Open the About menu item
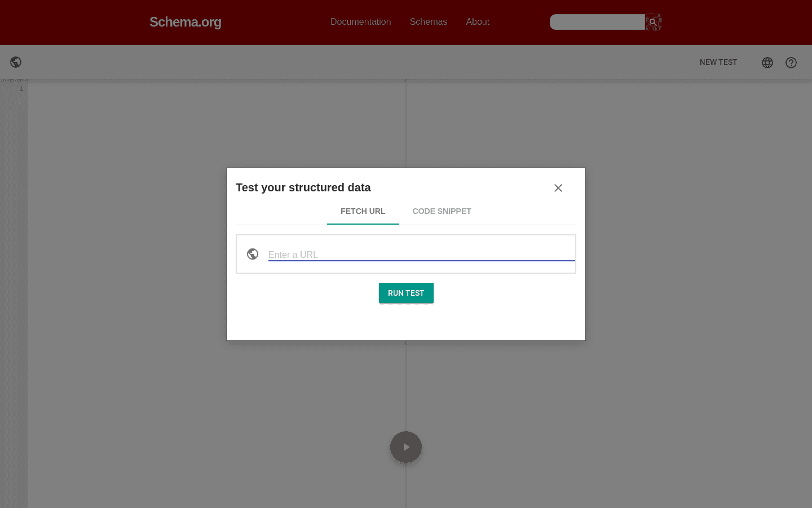The width and height of the screenshot is (812, 508). click(x=477, y=22)
